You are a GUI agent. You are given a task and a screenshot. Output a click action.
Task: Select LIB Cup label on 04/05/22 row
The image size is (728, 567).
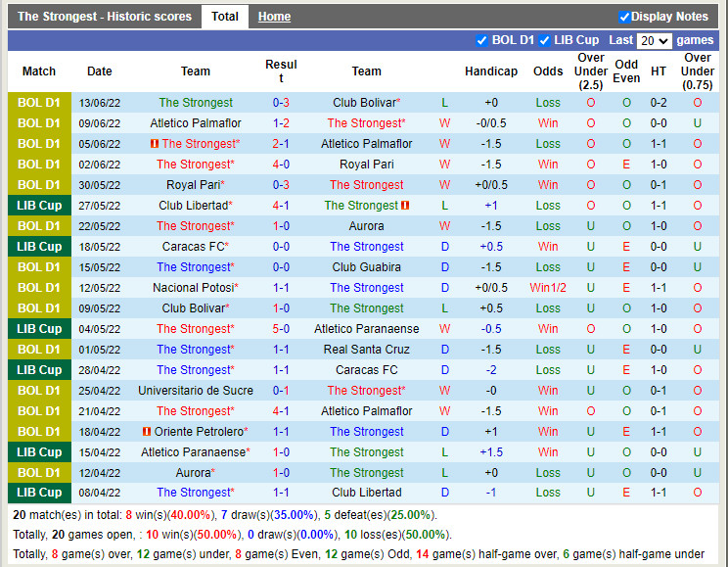39,329
